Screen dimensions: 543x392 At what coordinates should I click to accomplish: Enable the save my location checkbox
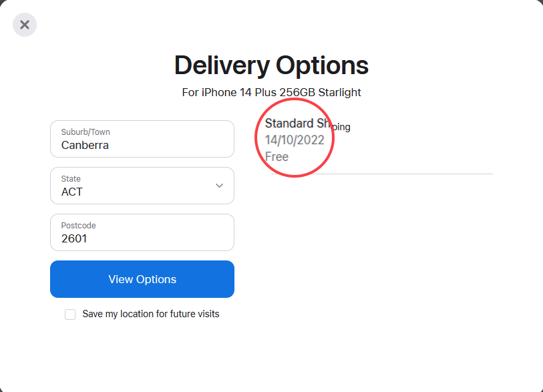pyautogui.click(x=70, y=314)
